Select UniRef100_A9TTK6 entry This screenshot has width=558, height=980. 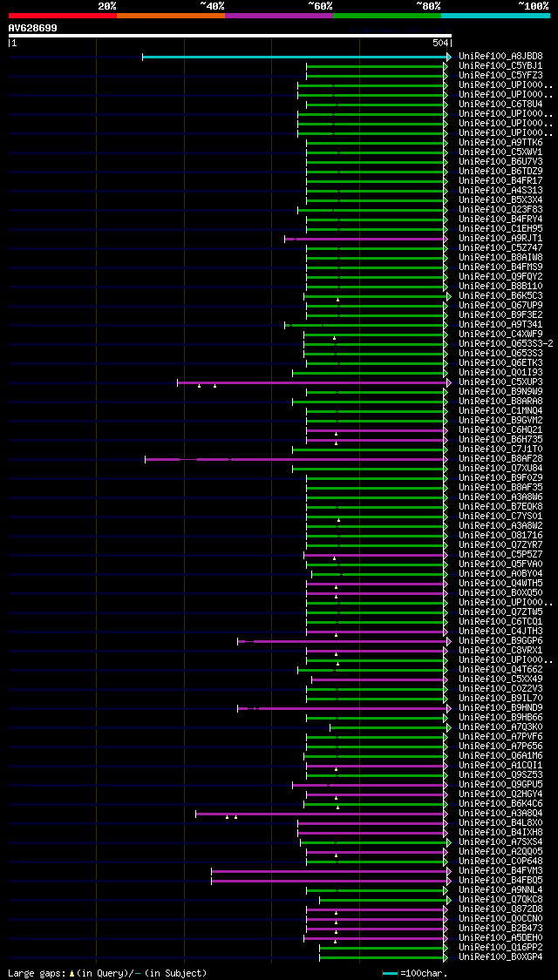tap(500, 143)
